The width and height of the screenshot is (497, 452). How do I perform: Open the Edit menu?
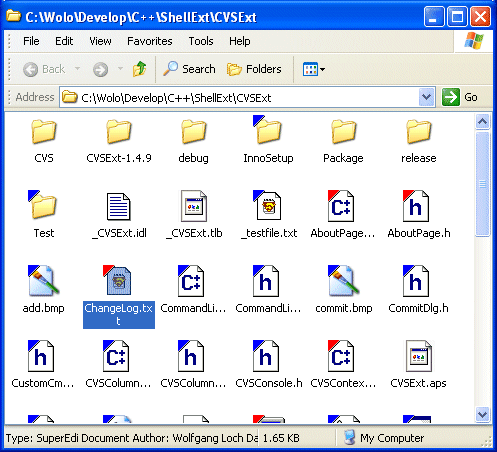click(64, 41)
